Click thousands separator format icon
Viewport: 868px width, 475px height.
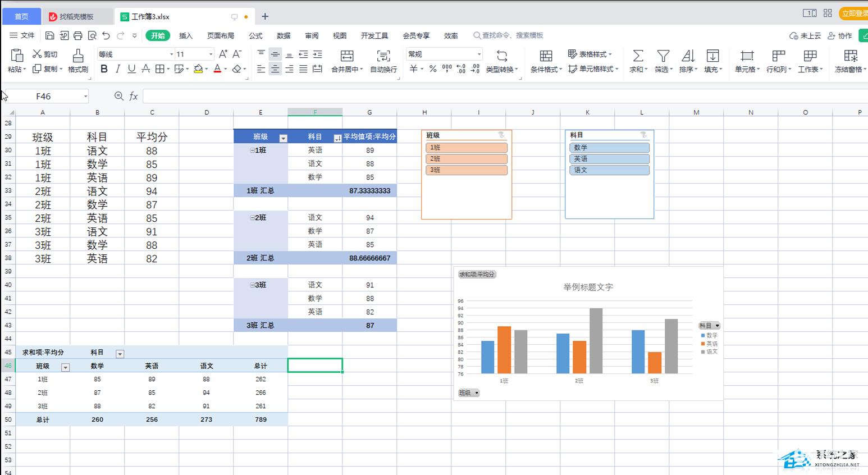[447, 69]
